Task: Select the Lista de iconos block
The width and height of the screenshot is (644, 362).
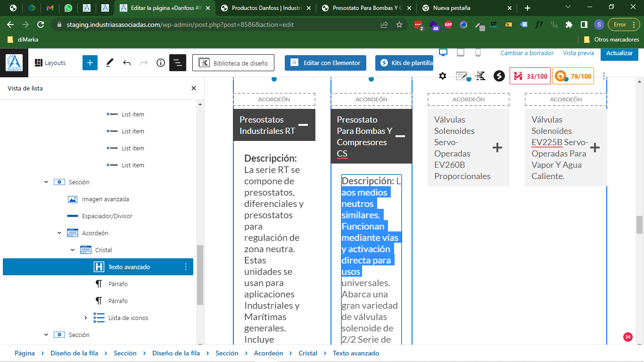Action: tap(128, 318)
